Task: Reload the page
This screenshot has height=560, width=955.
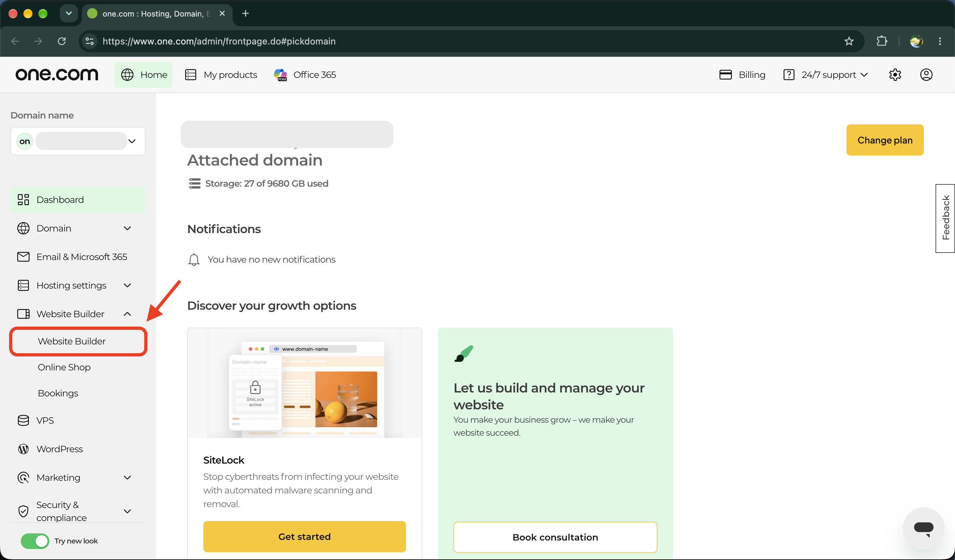Action: pos(62,41)
